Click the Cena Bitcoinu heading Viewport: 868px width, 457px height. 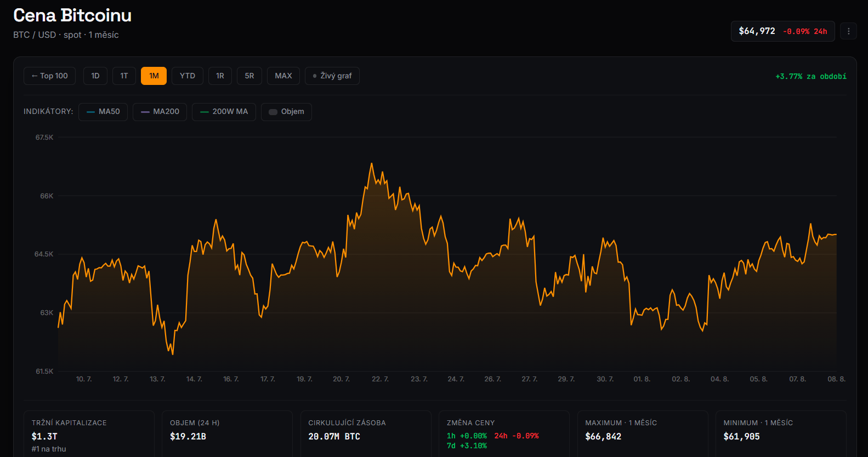coord(72,15)
